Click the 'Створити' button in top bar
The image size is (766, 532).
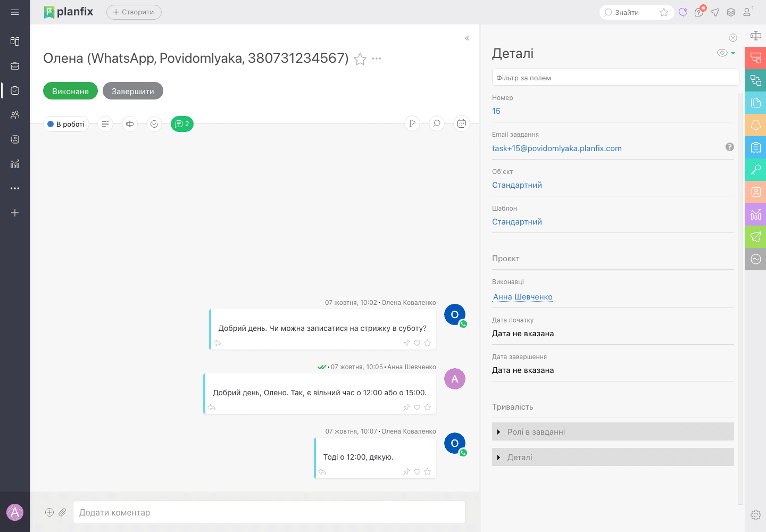click(134, 12)
